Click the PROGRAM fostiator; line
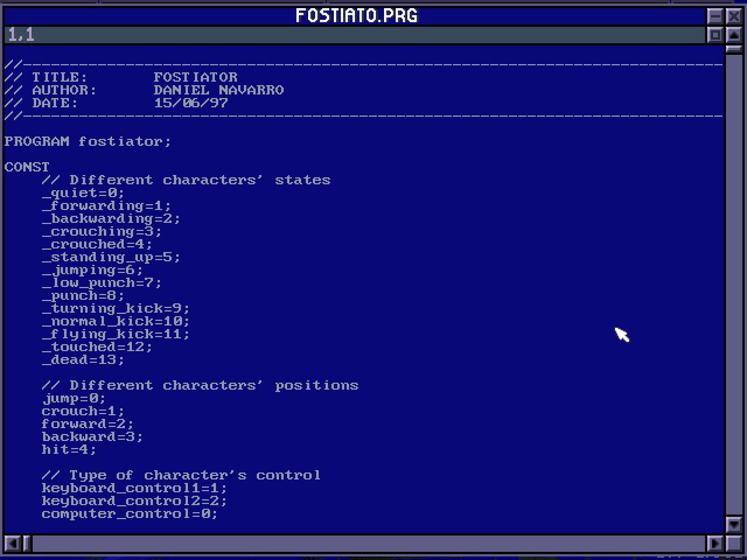Screen dimensions: 747x560 (88, 142)
